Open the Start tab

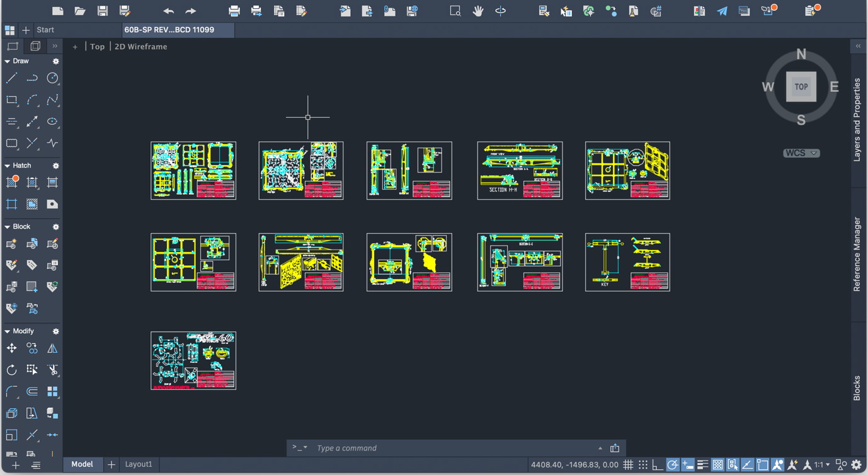click(x=45, y=30)
